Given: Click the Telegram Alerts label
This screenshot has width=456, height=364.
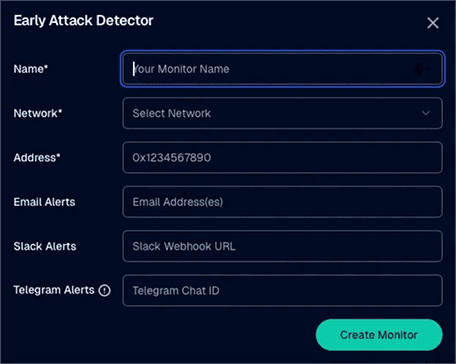Looking at the screenshot, I should (54, 290).
